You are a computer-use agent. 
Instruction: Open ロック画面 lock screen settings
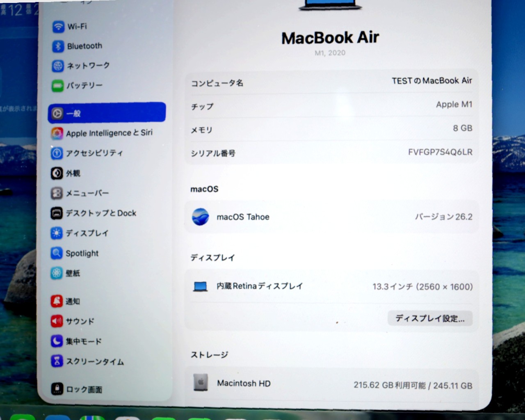point(84,389)
